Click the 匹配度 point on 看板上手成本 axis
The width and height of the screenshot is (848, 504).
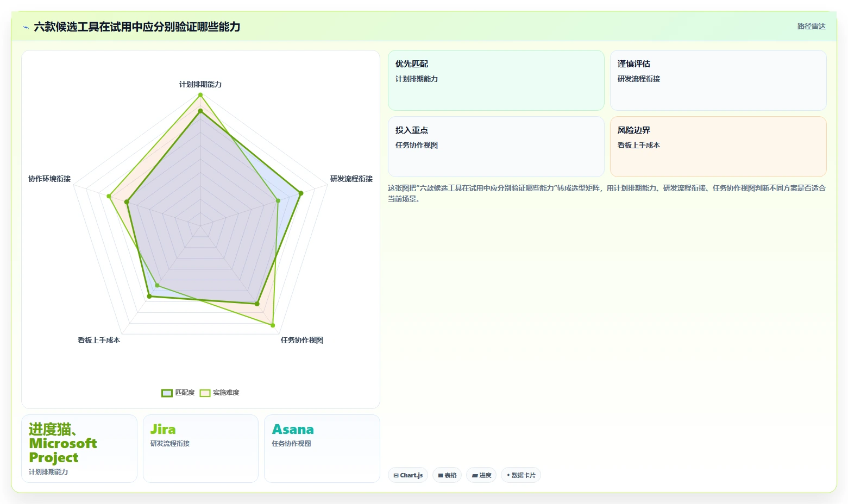tap(149, 297)
